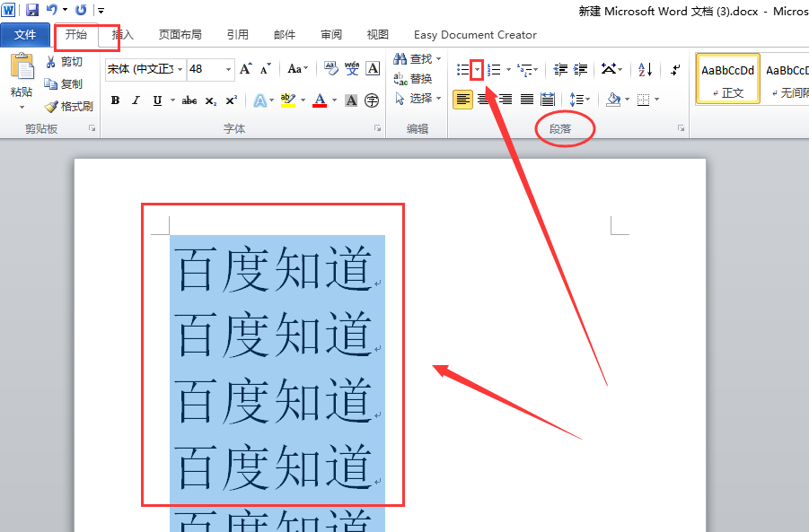Click the decrease indent icon
809x532 pixels.
(x=559, y=70)
